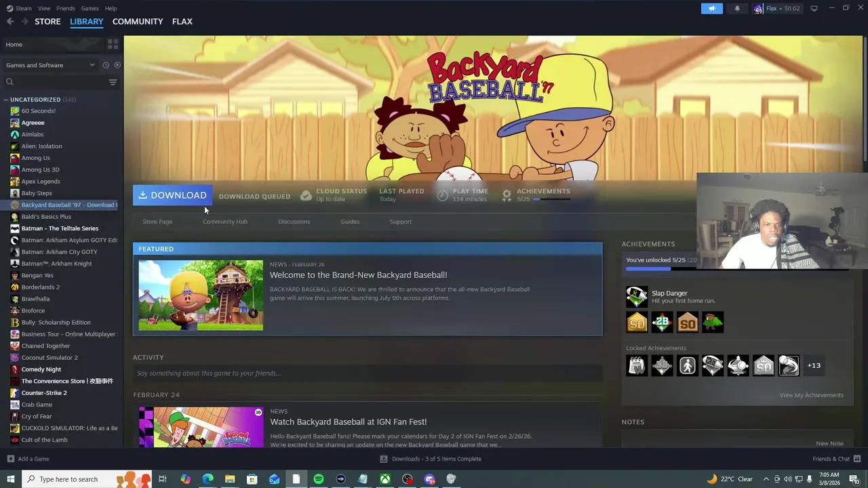Open Microsoft Store from the taskbar

[x=252, y=479]
